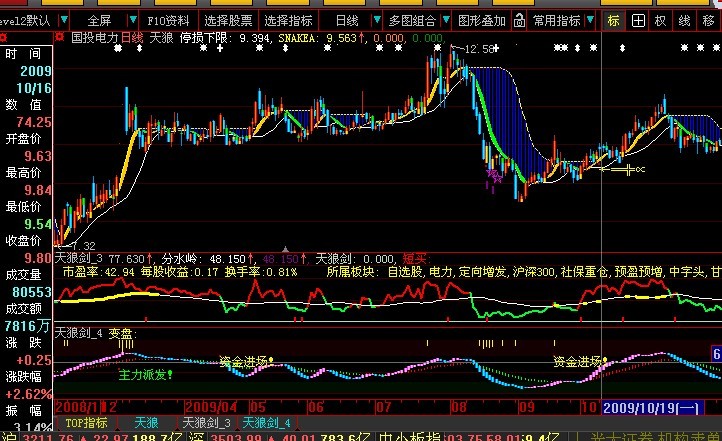Toggle the 权 adjustment button
The image size is (722, 441).
coord(660,21)
